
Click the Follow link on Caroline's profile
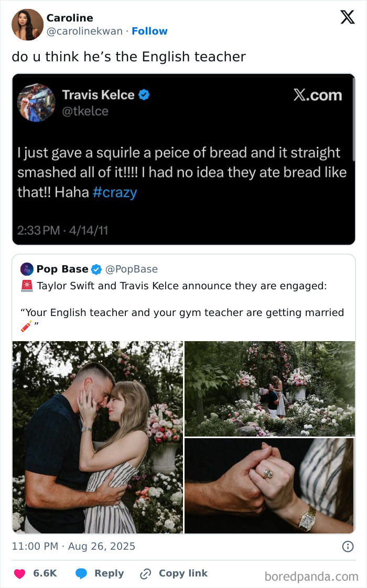tap(150, 31)
